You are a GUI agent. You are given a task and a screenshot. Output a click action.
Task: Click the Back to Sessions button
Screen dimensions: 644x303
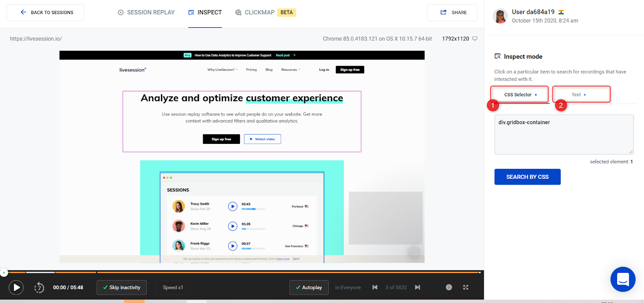click(45, 12)
